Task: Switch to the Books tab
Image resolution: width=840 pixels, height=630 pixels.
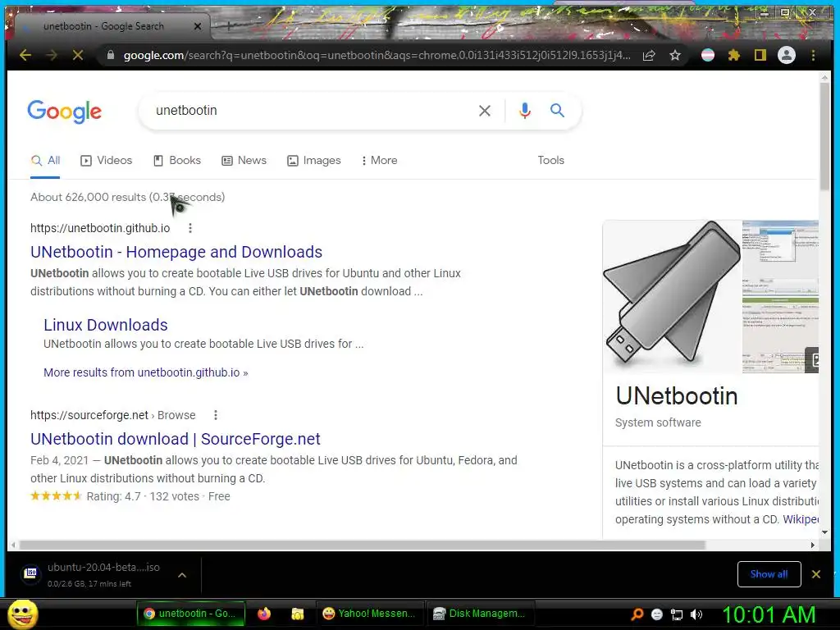Action: 177,160
